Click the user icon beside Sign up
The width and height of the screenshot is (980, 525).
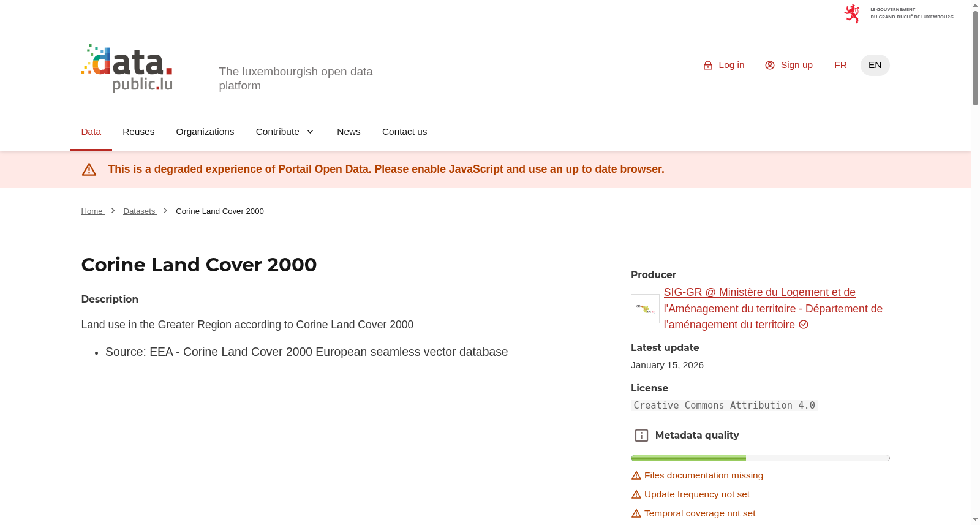coord(770,66)
